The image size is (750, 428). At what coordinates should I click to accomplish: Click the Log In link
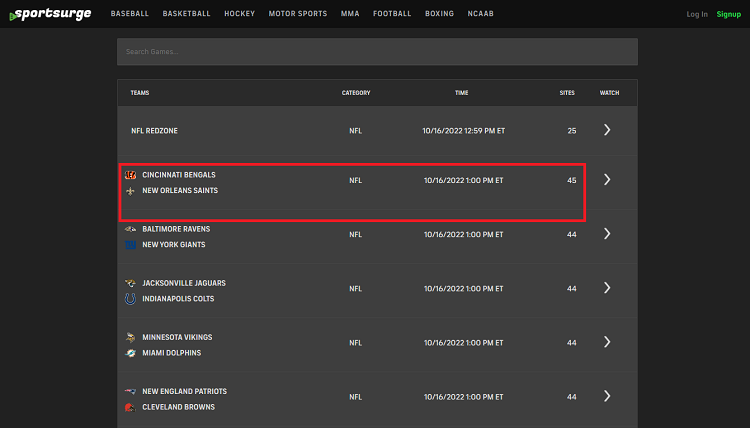point(697,14)
